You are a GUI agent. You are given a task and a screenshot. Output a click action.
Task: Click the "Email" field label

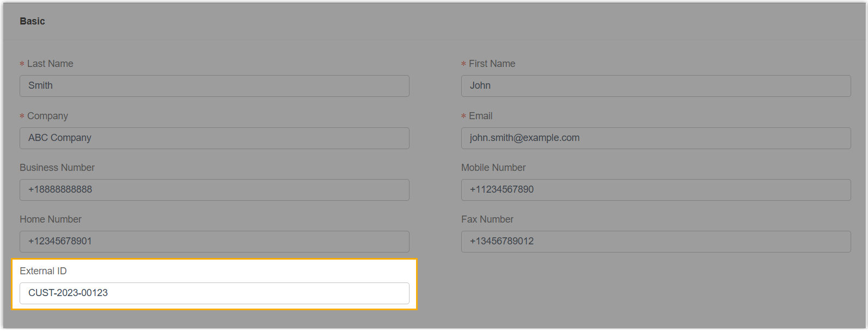pos(480,116)
